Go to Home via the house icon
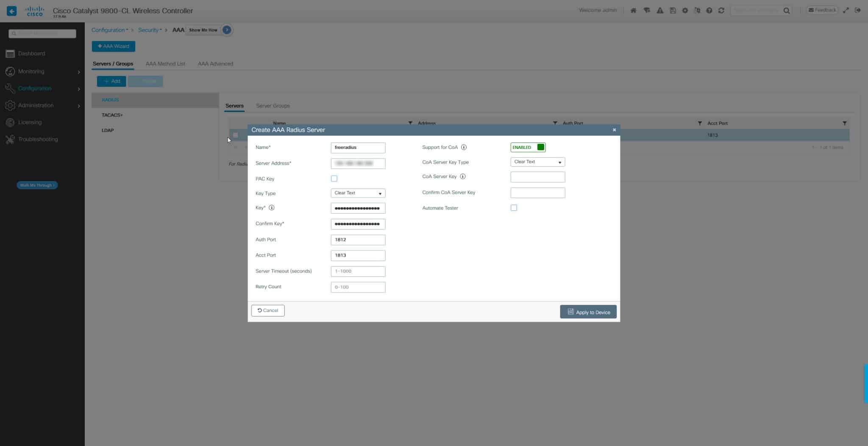This screenshot has height=446, width=868. point(633,11)
